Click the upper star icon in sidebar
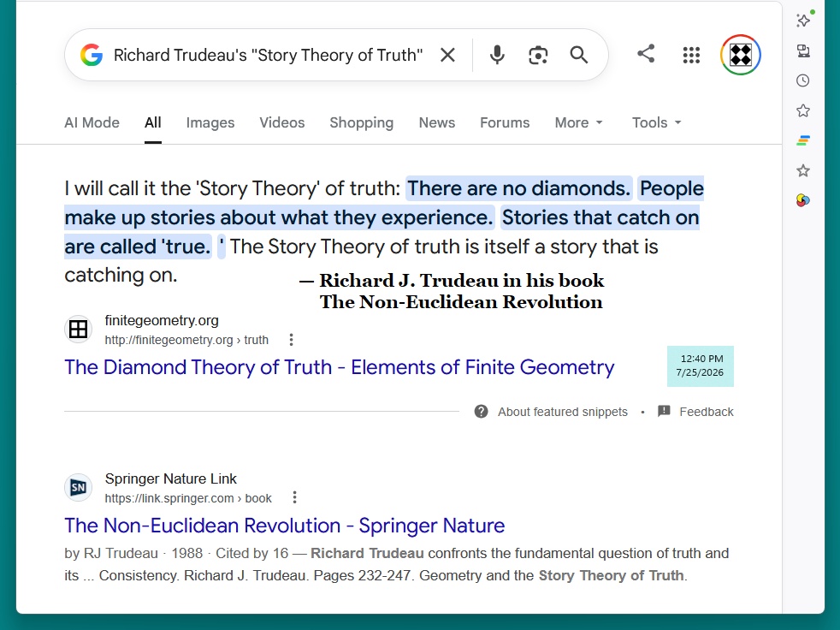Screen dimensions: 840x630 [803, 110]
